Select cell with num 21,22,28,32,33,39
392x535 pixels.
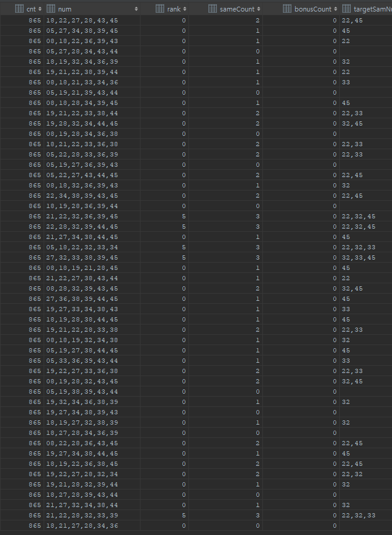(92, 515)
